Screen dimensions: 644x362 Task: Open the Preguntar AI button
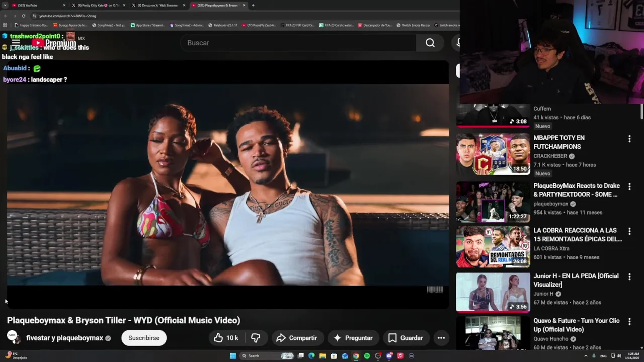coord(353,338)
